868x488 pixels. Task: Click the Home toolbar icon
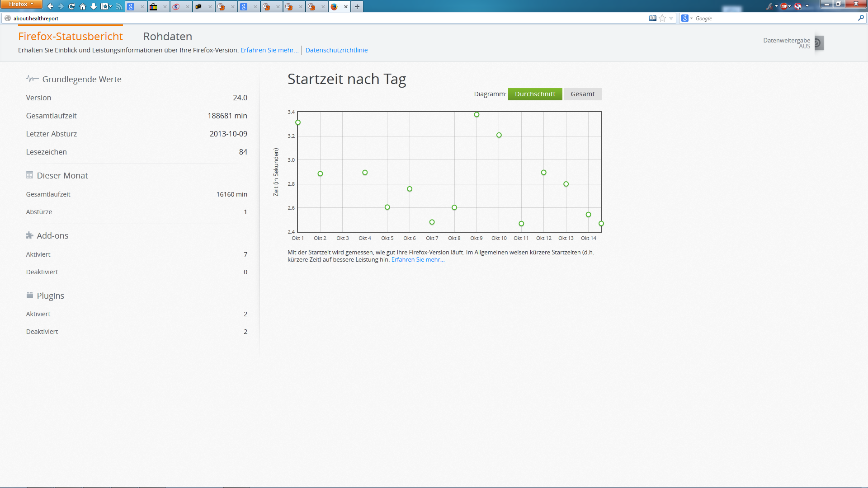click(x=83, y=6)
